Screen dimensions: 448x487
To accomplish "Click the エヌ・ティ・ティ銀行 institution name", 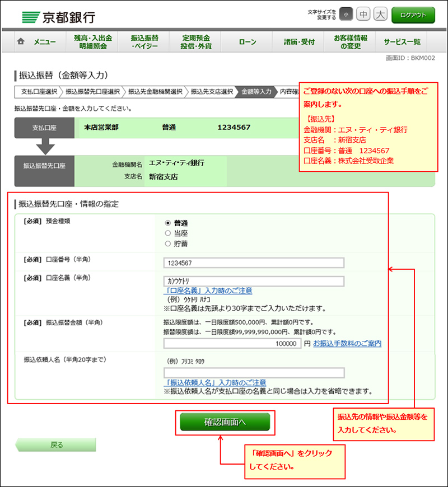I will (x=176, y=163).
